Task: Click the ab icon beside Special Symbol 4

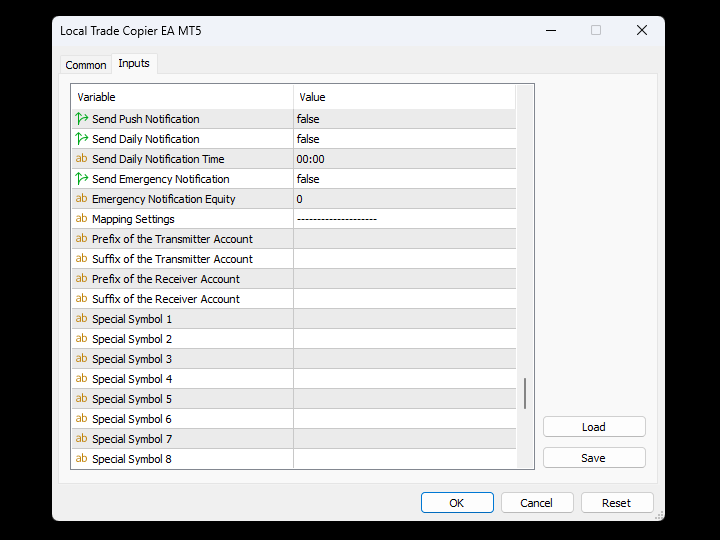Action: (81, 378)
